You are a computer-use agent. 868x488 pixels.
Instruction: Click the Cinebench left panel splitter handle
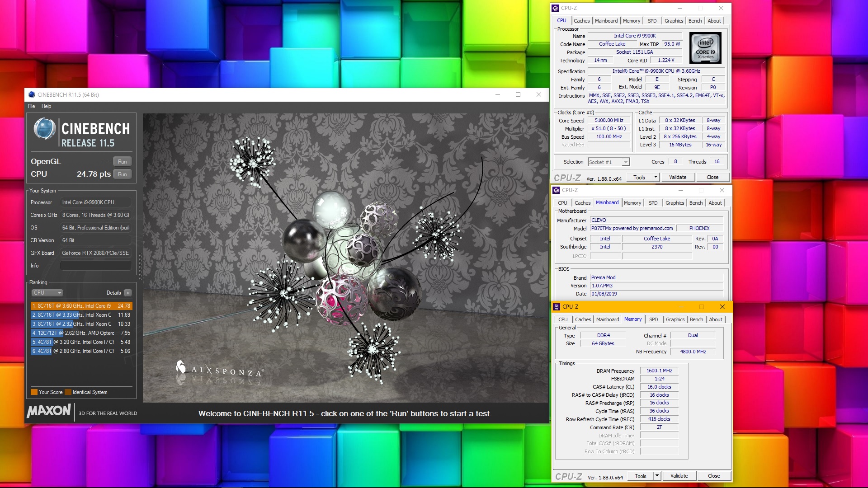(x=140, y=267)
